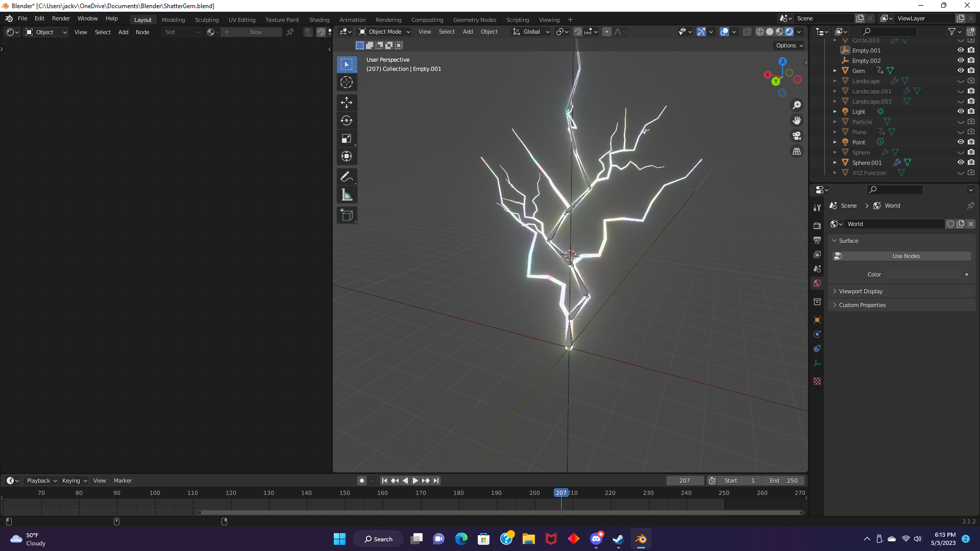980x551 pixels.
Task: Open the Layout workspace tab
Action: (143, 19)
